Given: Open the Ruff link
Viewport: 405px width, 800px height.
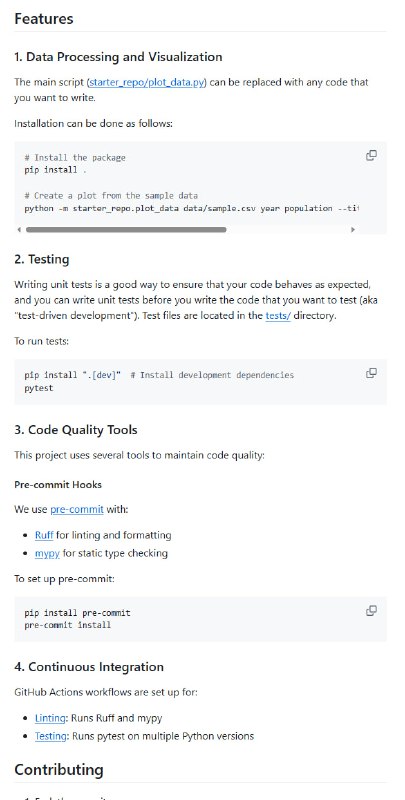Looking at the screenshot, I should click(x=44, y=535).
